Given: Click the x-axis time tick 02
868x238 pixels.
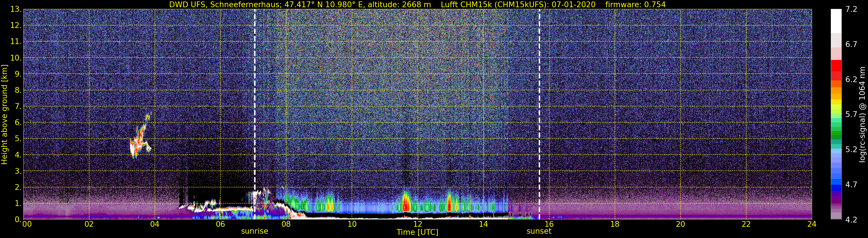Looking at the screenshot, I should pos(89,224).
